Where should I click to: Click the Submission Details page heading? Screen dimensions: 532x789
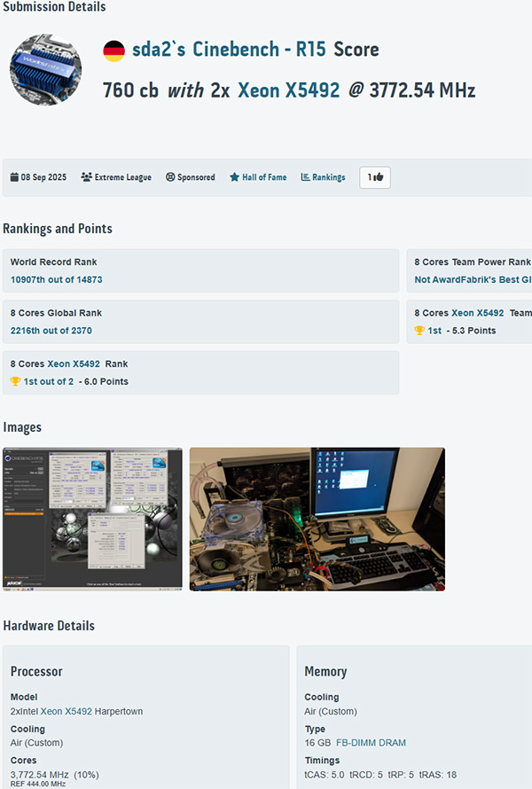pos(54,7)
